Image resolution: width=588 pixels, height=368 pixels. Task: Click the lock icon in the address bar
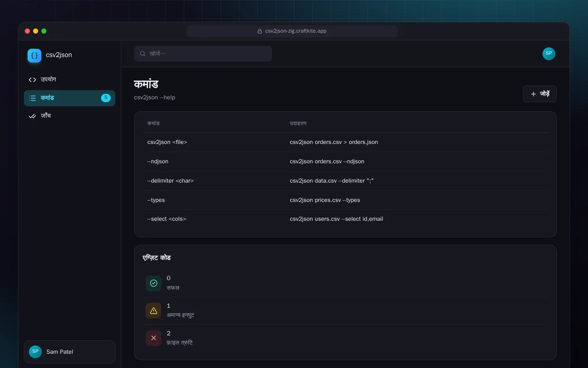(x=260, y=31)
